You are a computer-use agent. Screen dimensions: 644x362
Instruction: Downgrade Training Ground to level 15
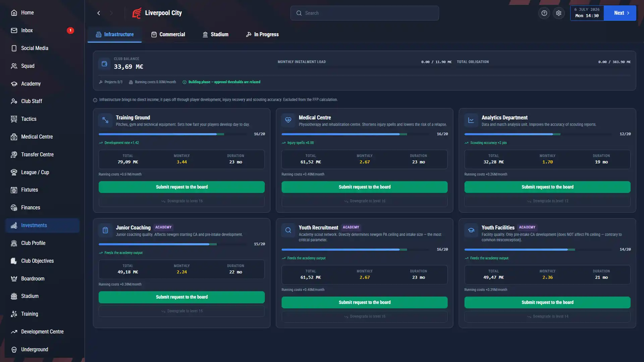(181, 201)
